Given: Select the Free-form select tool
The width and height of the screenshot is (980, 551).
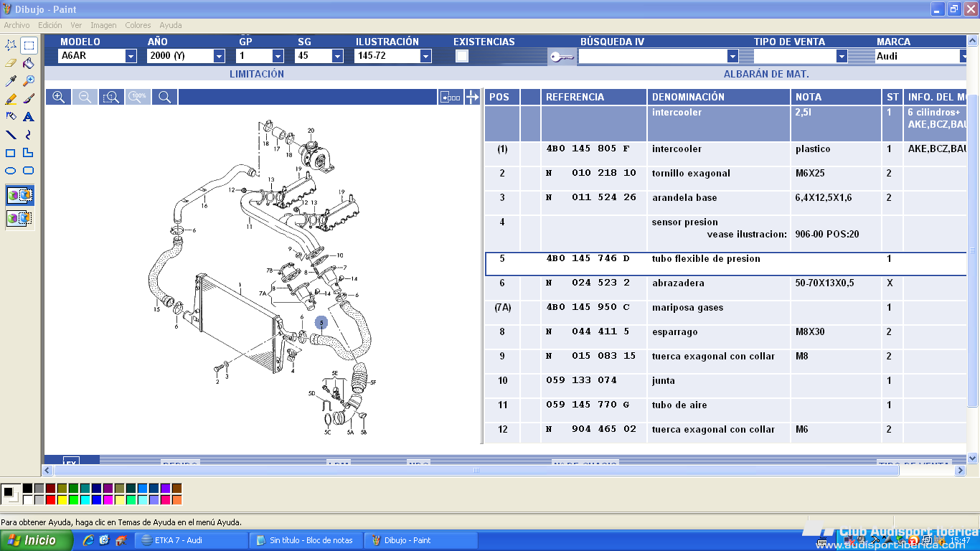Looking at the screenshot, I should point(11,45).
